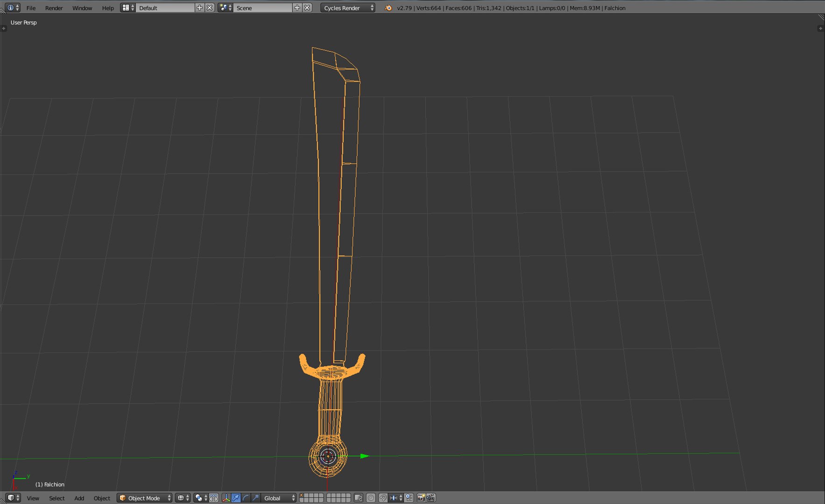Add a new scene with plus icon
The image size is (825, 504).
pyautogui.click(x=297, y=7)
